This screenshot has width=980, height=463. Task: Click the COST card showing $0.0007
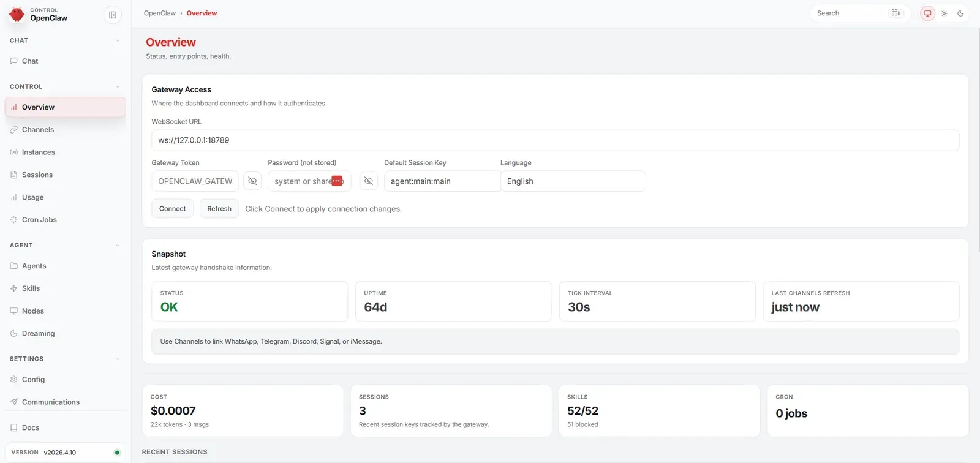[243, 411]
